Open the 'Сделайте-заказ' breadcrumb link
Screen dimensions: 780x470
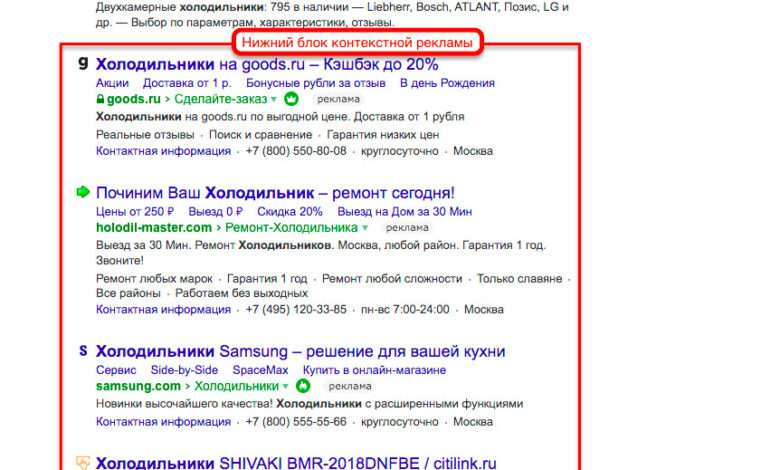(x=220, y=99)
